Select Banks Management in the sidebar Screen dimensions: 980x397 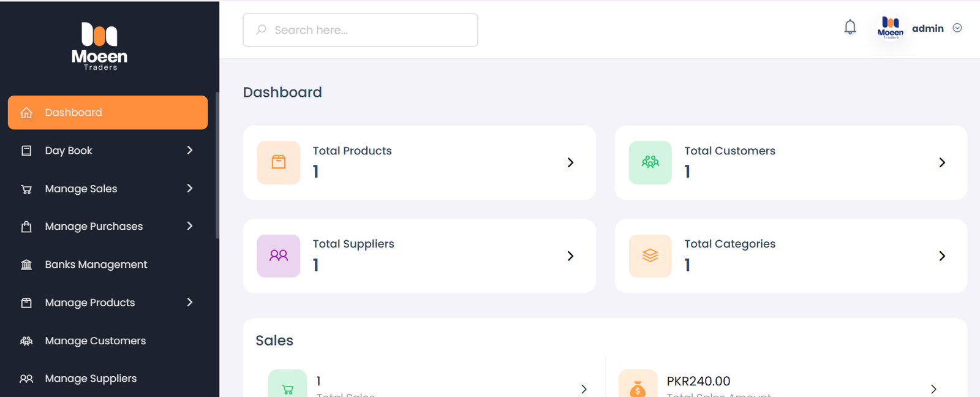pyautogui.click(x=96, y=264)
